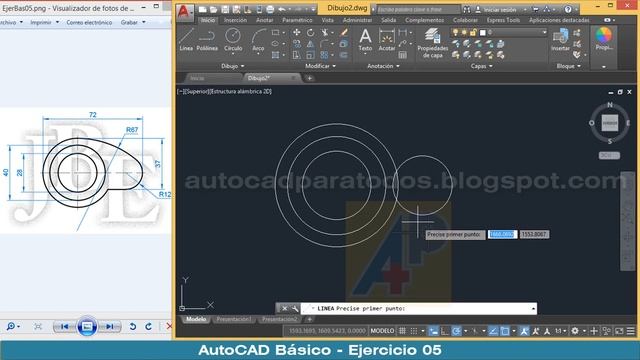This screenshot has width=640, height=360.
Task: Select the Arco tool
Action: pyautogui.click(x=258, y=40)
